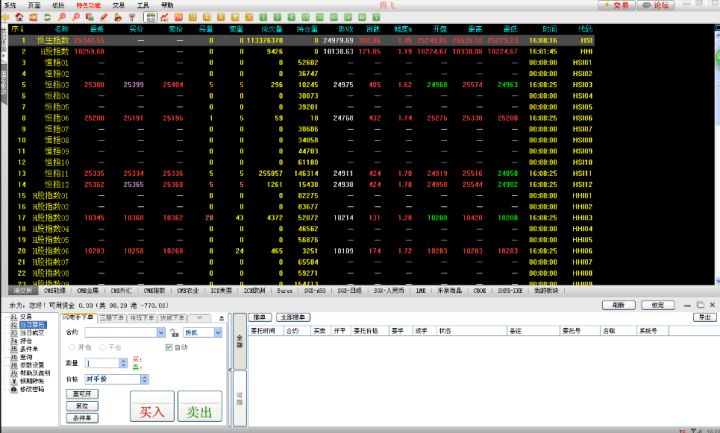Click the red line chart toolbar icon
720x433 pixels.
tap(164, 17)
